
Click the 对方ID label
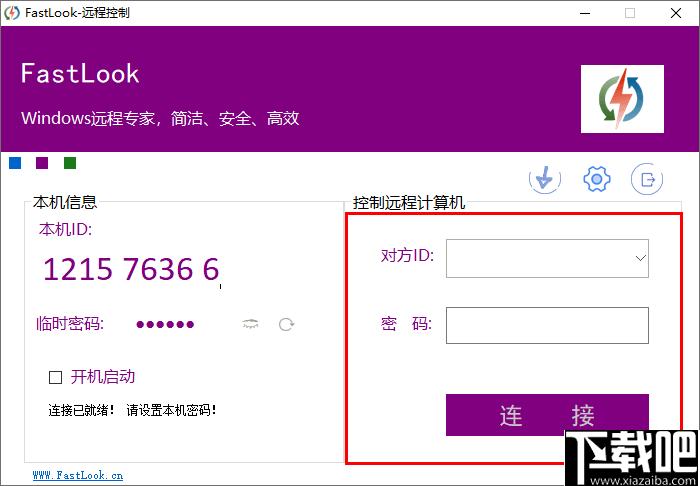(407, 256)
